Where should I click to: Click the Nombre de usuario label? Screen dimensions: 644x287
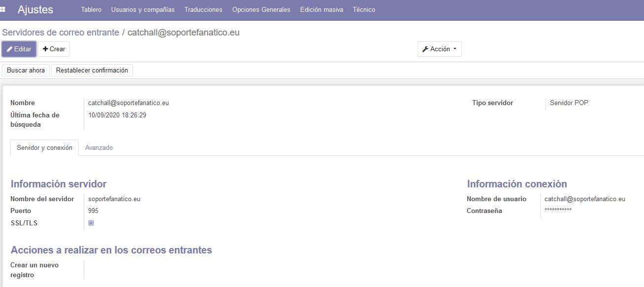click(x=496, y=199)
